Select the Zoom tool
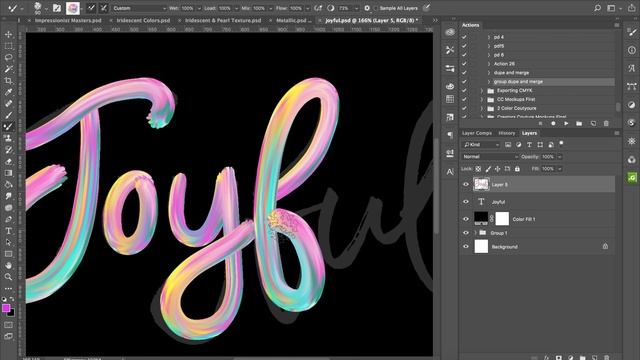The image size is (640, 360). (x=8, y=277)
